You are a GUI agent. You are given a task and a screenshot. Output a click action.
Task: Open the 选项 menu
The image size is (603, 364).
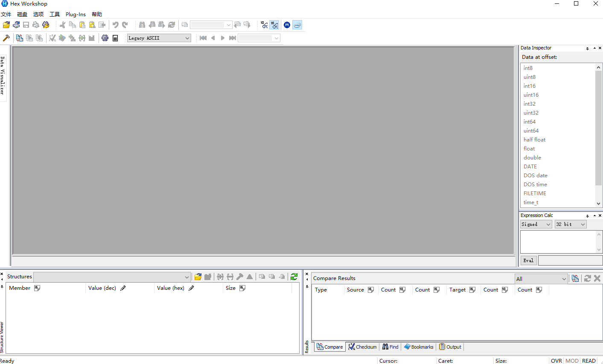click(38, 14)
